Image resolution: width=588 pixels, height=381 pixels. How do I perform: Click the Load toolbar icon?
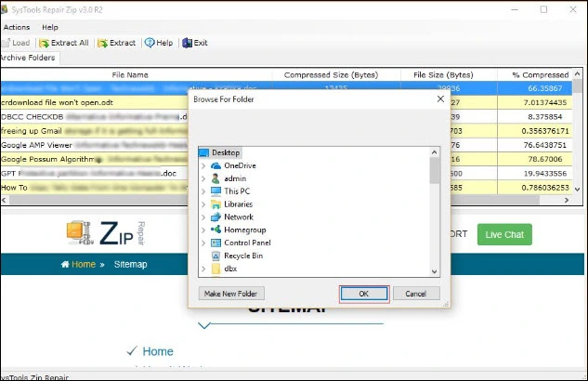pos(6,43)
